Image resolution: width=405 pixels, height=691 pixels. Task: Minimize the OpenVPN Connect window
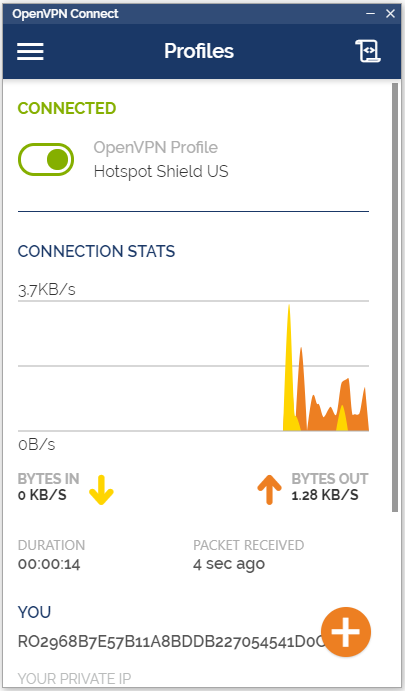(370, 14)
